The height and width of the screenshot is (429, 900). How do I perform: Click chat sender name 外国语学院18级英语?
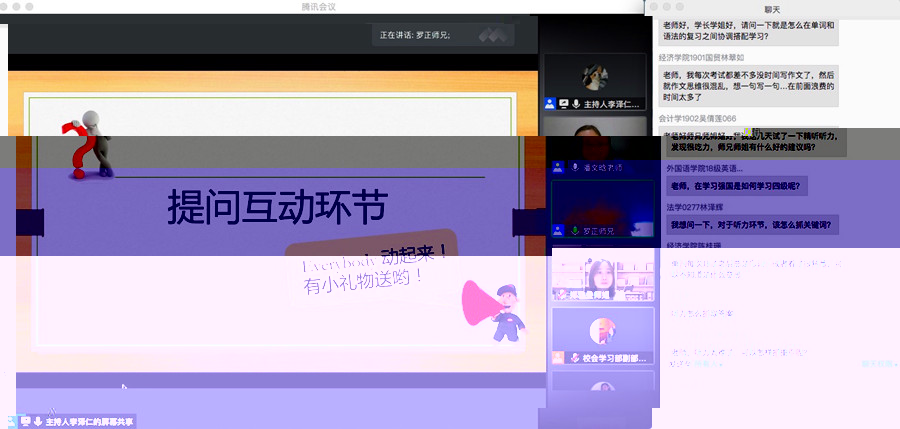click(x=705, y=169)
